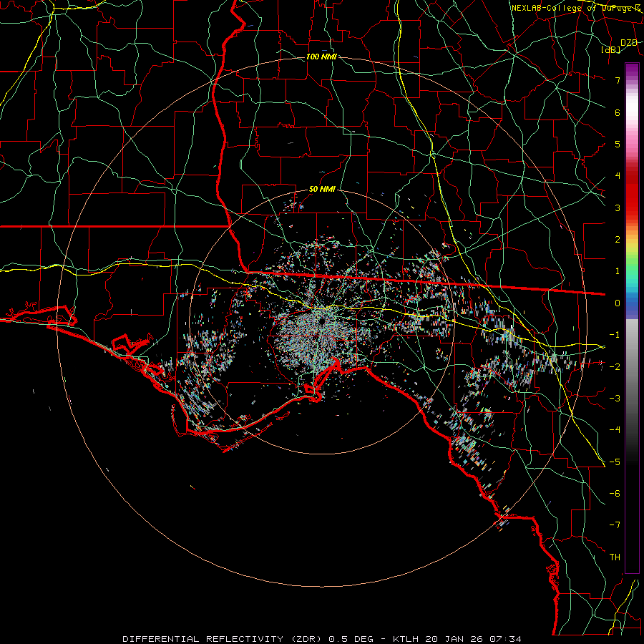Click the color scale value -1
644x644 pixels.
pos(615,335)
